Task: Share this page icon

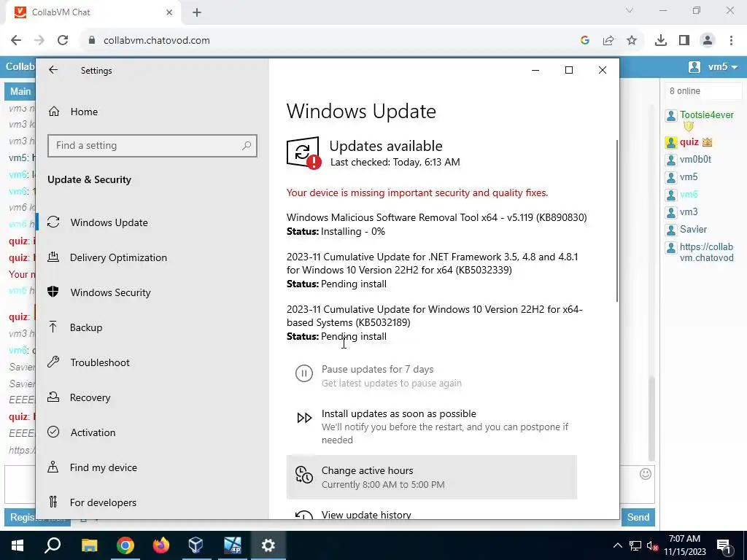Action: click(608, 41)
